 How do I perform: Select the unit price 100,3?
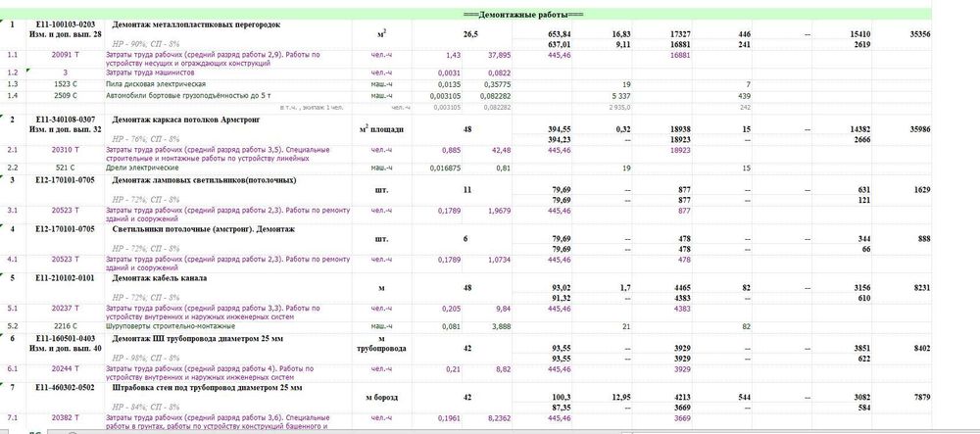562,397
